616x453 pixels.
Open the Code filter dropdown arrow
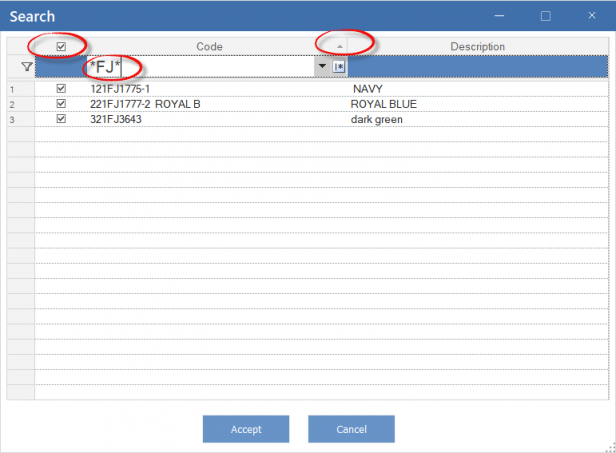[x=322, y=66]
